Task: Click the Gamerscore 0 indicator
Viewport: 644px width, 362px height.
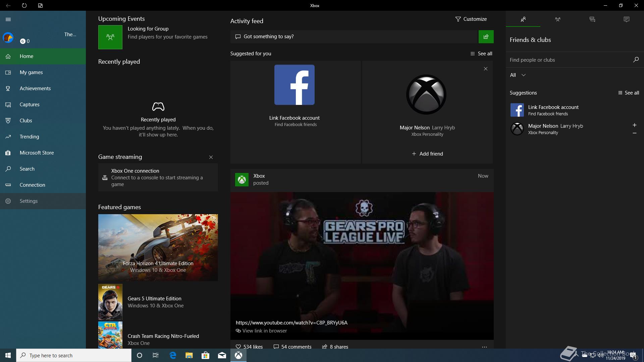Action: [x=25, y=41]
